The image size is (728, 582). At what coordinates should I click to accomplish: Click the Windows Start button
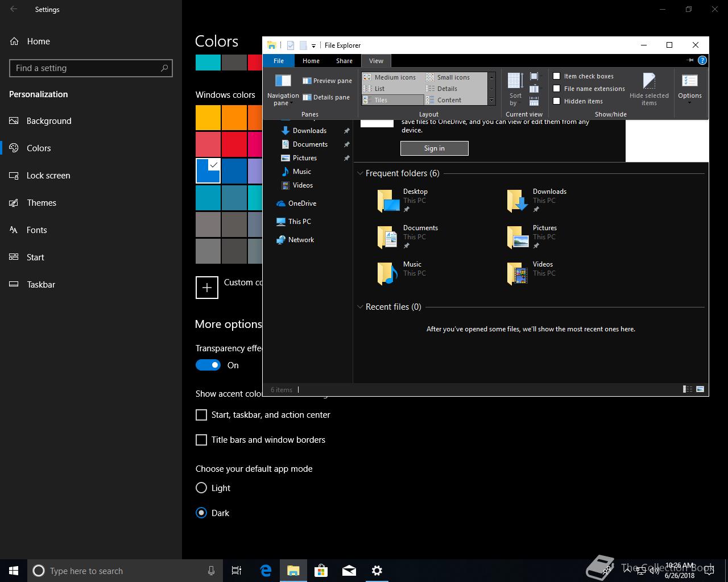(14, 571)
